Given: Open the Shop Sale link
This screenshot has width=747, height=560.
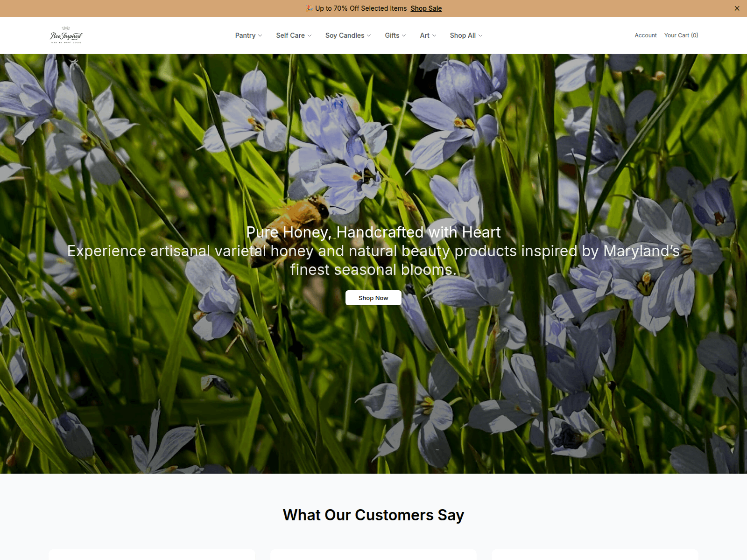Looking at the screenshot, I should [x=426, y=8].
